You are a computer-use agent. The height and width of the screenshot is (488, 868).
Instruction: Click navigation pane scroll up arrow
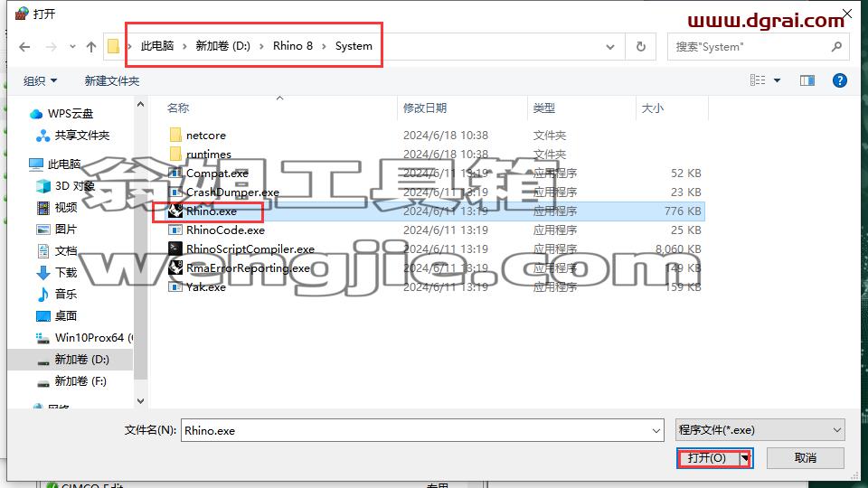(141, 105)
